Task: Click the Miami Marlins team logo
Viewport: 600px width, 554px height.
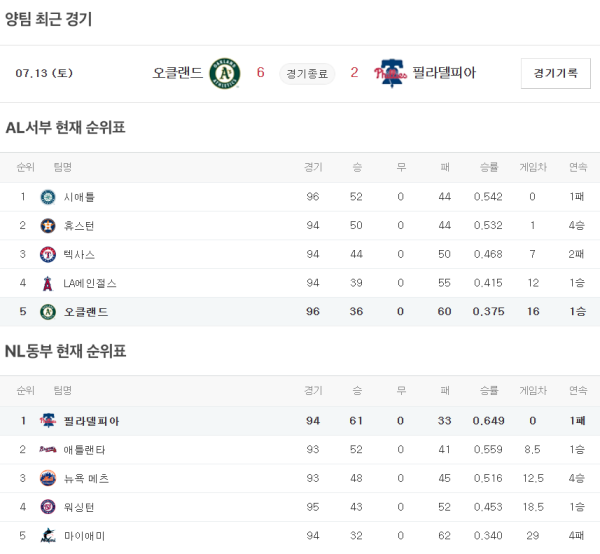Action: (47, 537)
